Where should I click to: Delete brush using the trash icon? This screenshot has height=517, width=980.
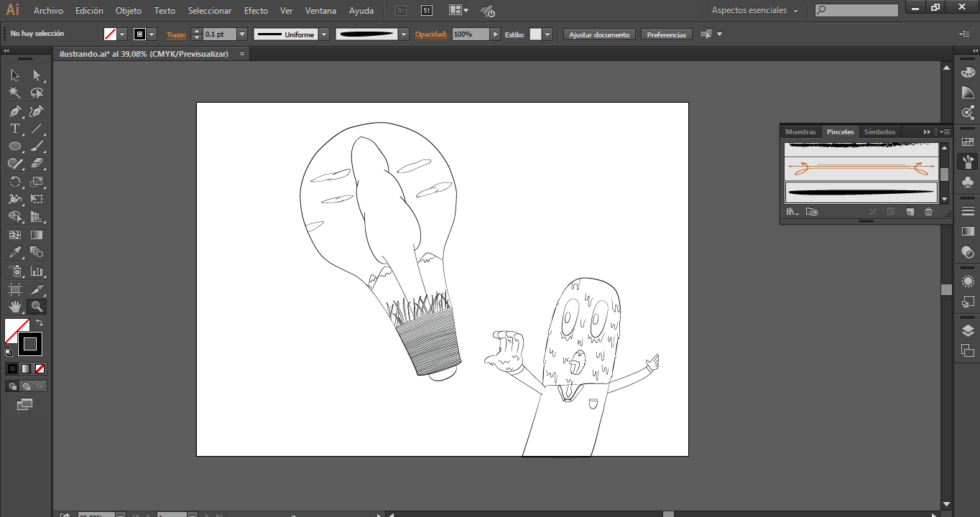928,212
